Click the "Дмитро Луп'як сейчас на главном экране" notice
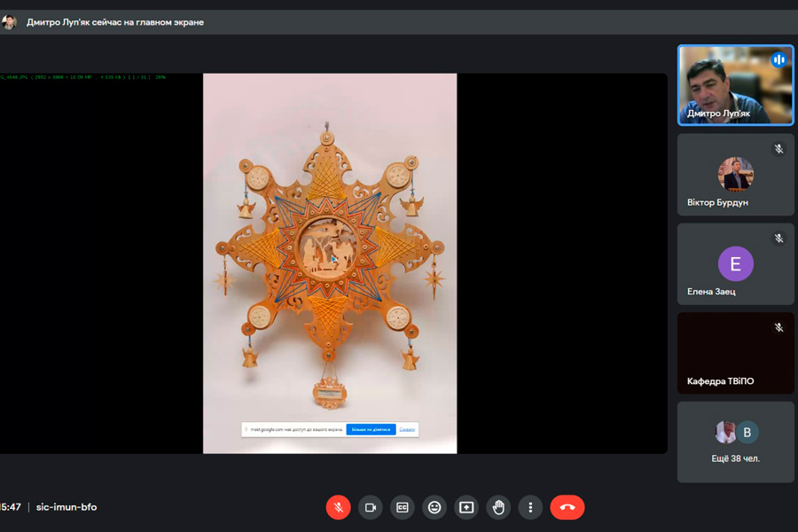This screenshot has height=532, width=798. (x=115, y=22)
